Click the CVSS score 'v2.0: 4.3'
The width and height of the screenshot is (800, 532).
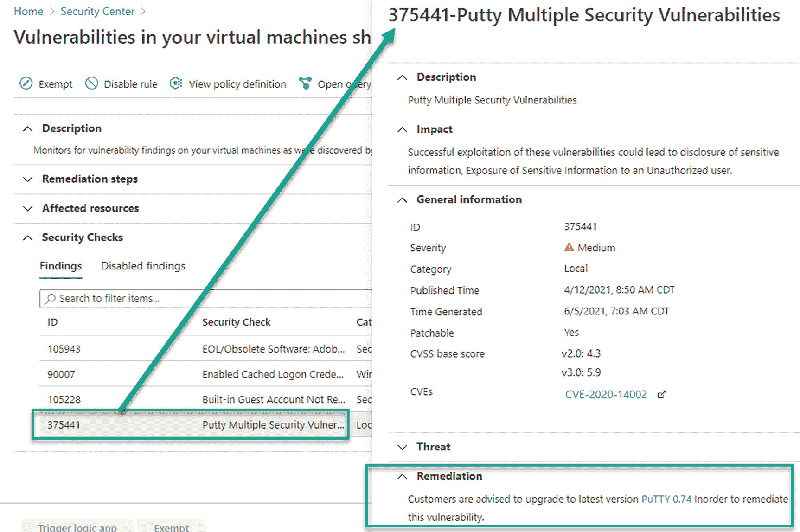(x=581, y=353)
